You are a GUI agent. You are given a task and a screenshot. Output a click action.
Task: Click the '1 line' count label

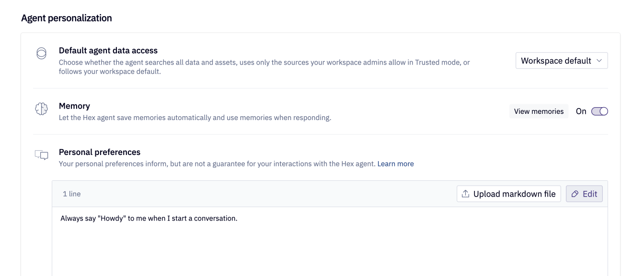pyautogui.click(x=72, y=194)
